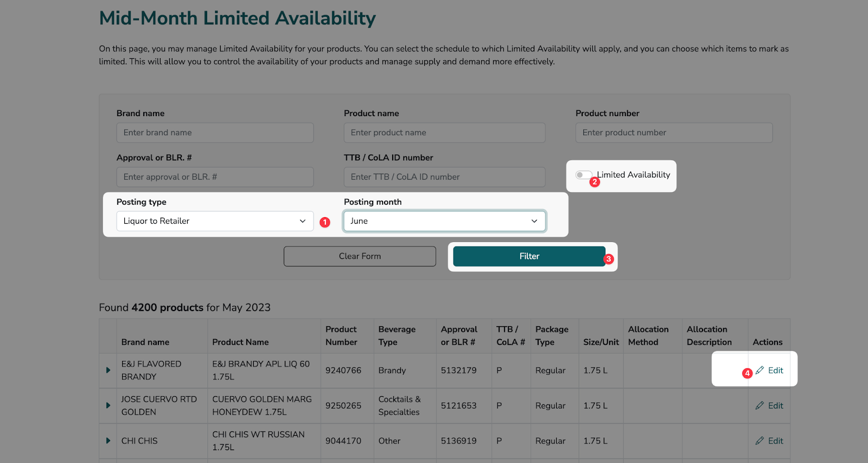Click product number 9044170

point(343,441)
